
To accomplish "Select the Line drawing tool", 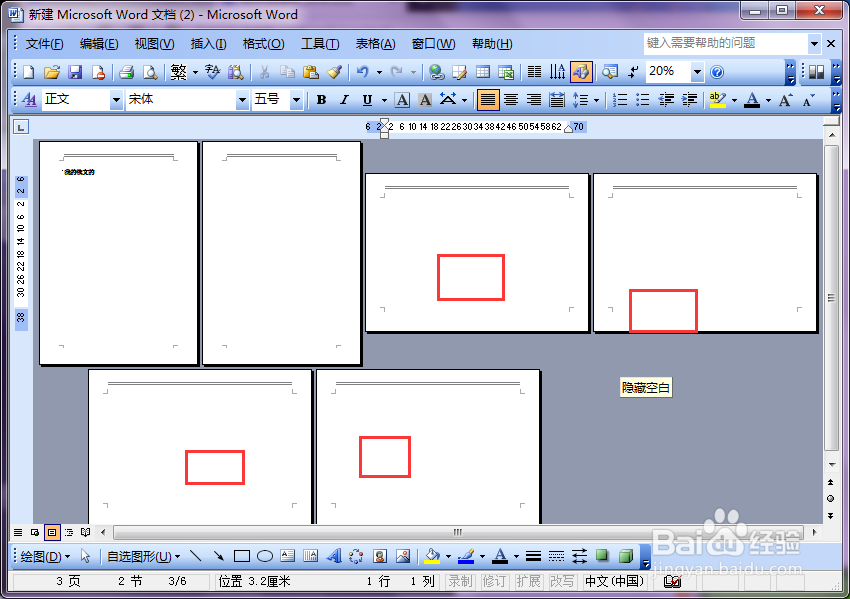I will [x=196, y=556].
